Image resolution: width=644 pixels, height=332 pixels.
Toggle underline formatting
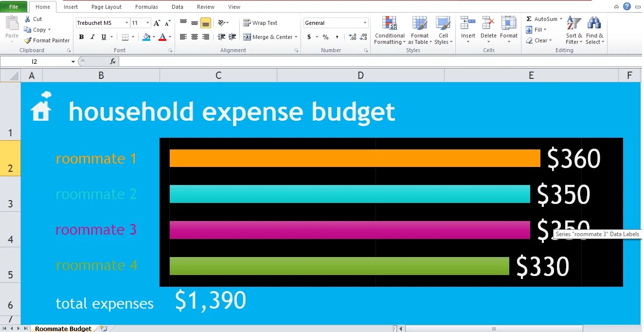(103, 37)
